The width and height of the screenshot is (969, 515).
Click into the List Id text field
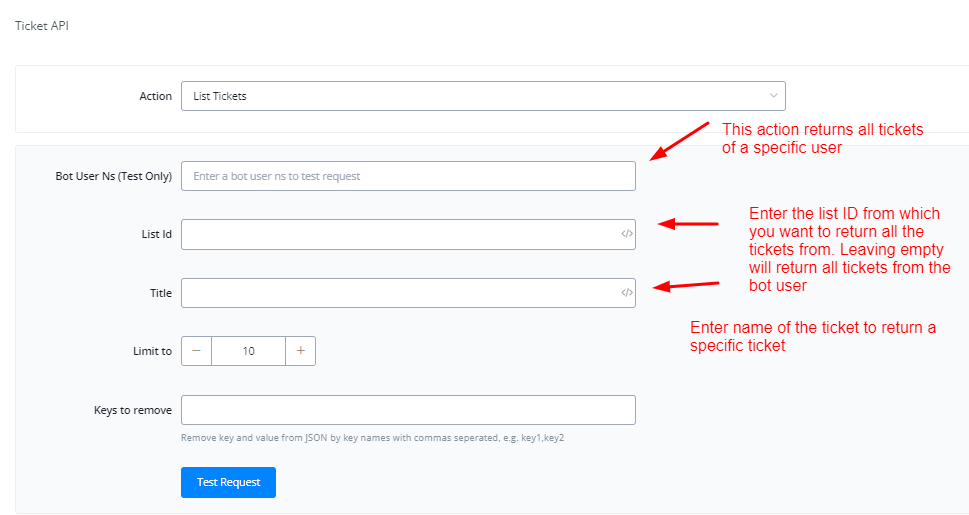pos(400,234)
